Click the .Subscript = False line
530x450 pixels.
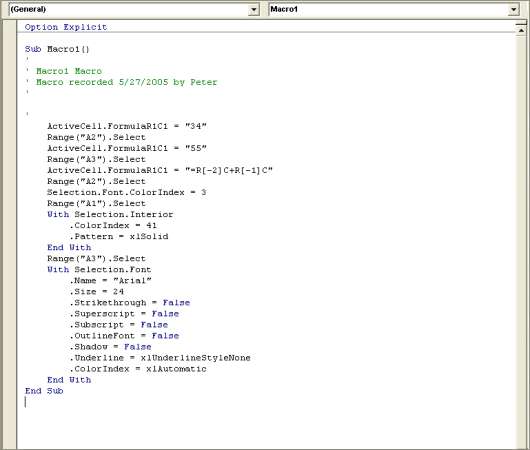point(119,325)
